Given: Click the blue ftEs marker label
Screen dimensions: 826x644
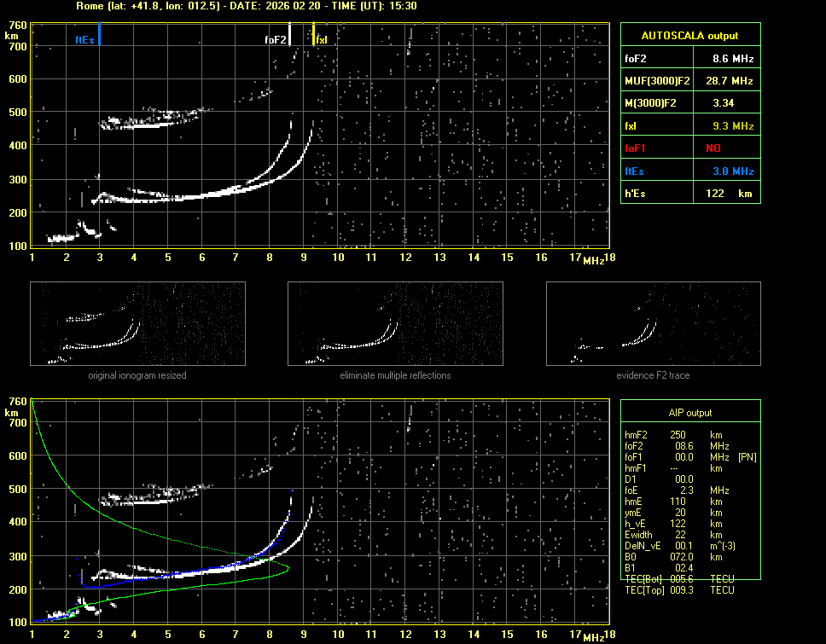Looking at the screenshot, I should (x=84, y=39).
